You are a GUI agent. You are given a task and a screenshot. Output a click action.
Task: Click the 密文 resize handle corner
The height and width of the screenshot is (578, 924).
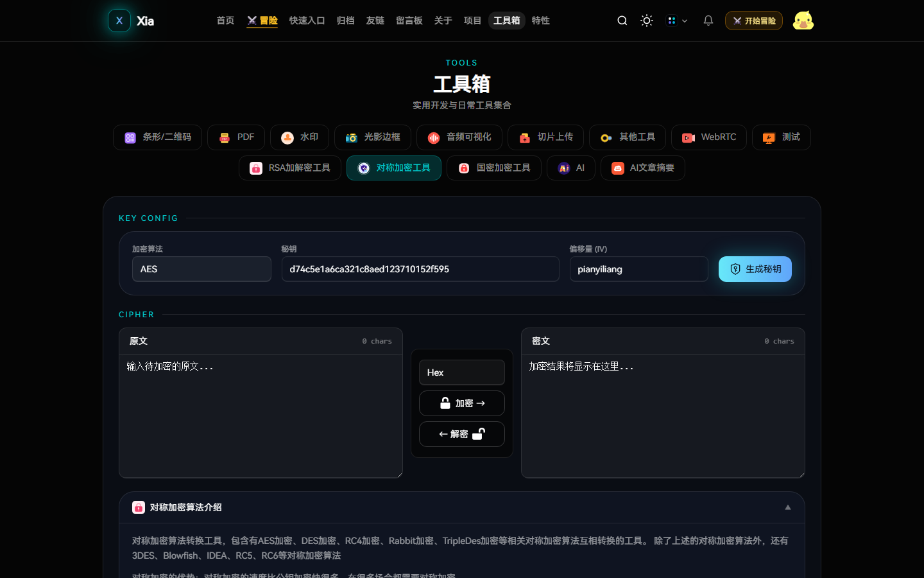click(801, 475)
